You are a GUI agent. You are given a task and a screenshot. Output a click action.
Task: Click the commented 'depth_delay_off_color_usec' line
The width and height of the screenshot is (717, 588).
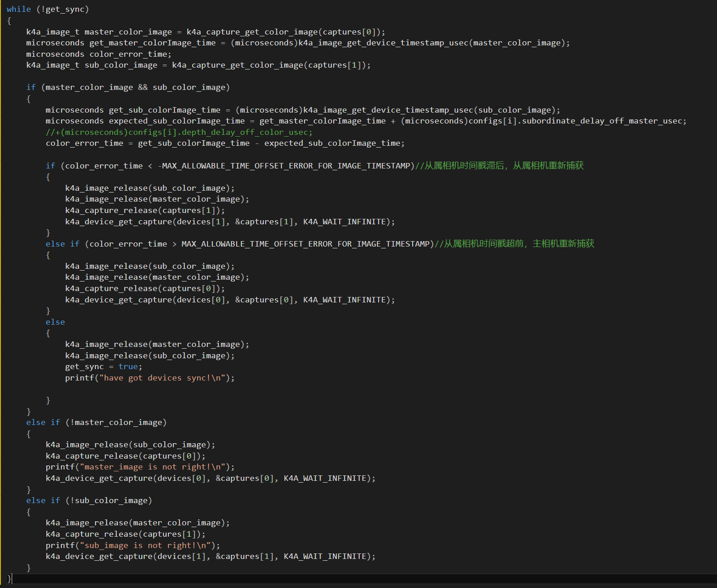pos(179,132)
